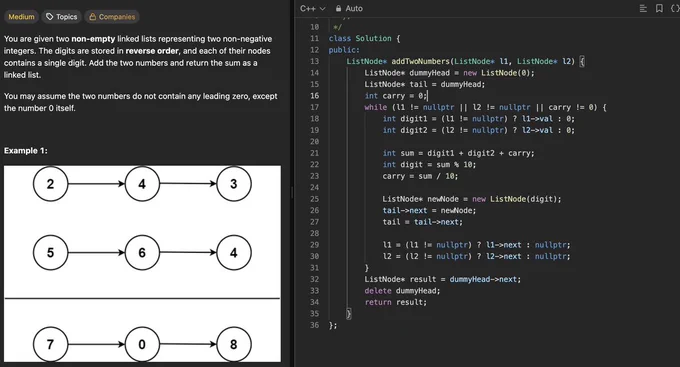Screen dimensions: 680x367
Task: Click the closing '};' on line 36
Action: click(x=333, y=325)
